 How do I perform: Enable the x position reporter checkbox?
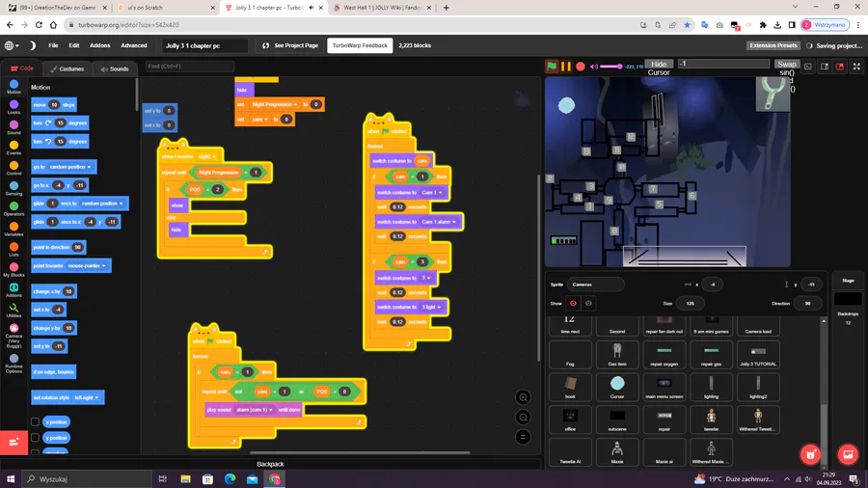click(35, 422)
